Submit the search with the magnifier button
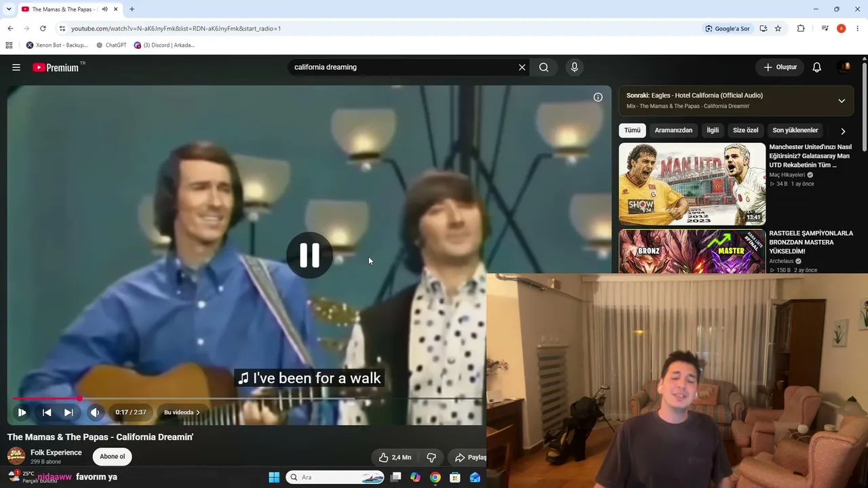The width and height of the screenshot is (868, 488). (544, 67)
